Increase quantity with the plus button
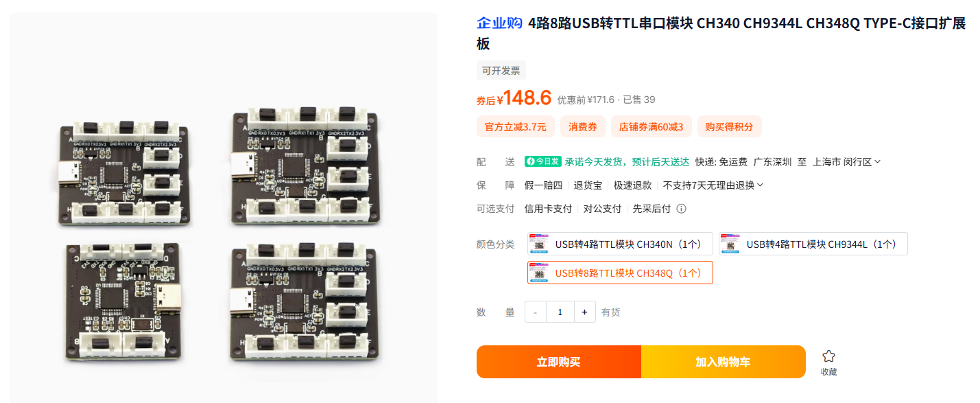Screen dimensions: 980x403 click(x=584, y=312)
